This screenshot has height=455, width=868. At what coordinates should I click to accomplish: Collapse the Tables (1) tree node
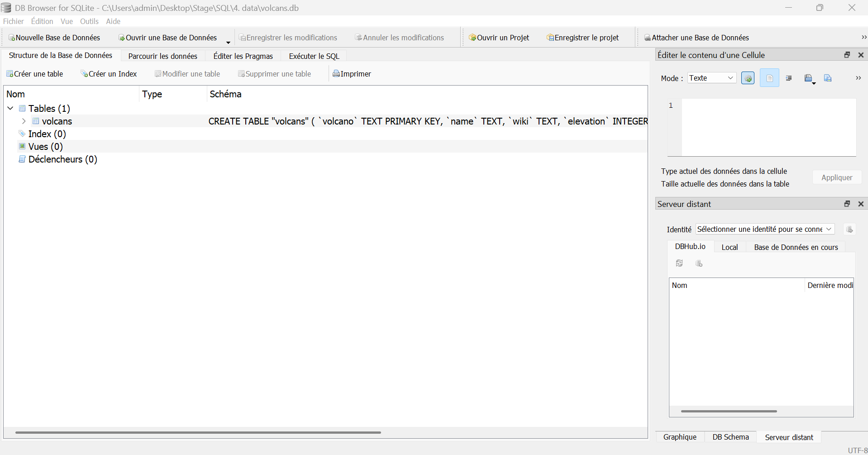tap(10, 109)
